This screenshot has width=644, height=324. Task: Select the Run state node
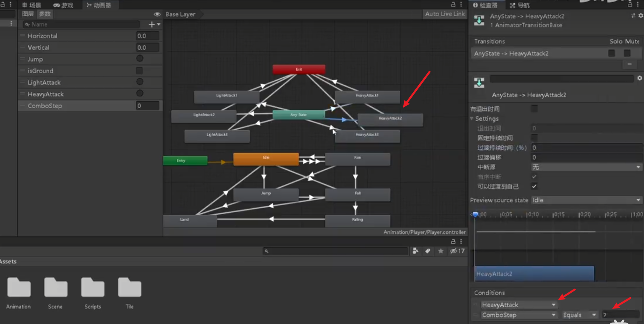click(357, 159)
